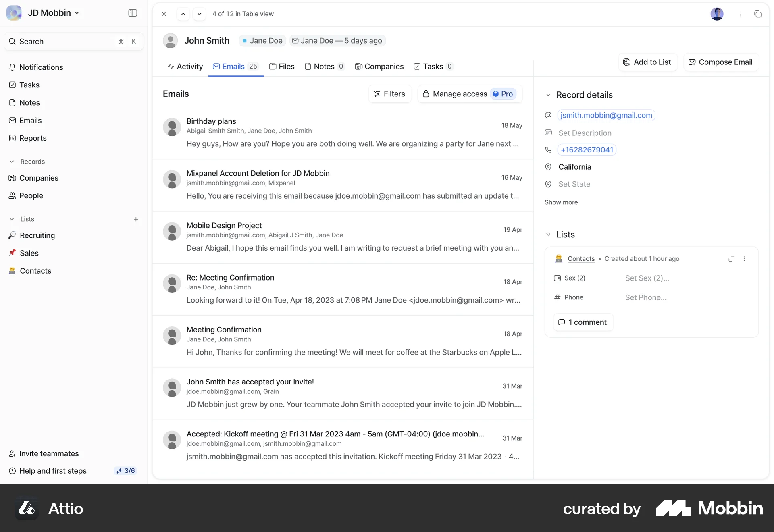Select the Reports icon in sidebar
Image resolution: width=774 pixels, height=532 pixels.
12,138
